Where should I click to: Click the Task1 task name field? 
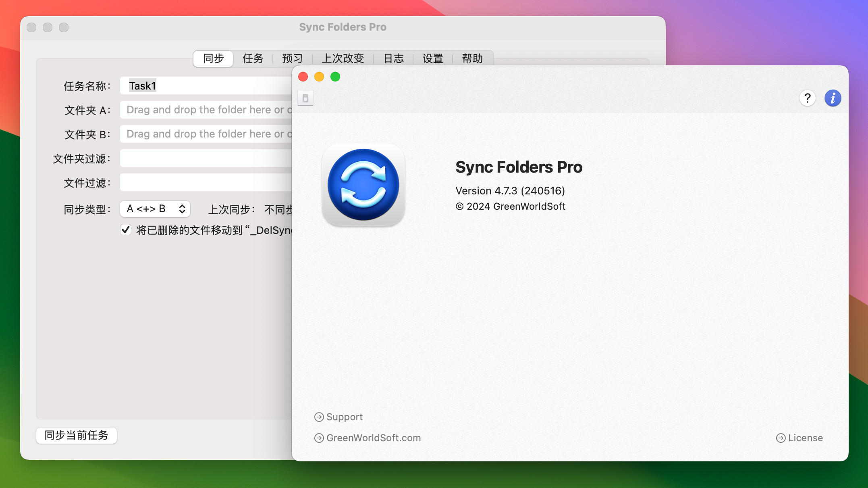206,86
